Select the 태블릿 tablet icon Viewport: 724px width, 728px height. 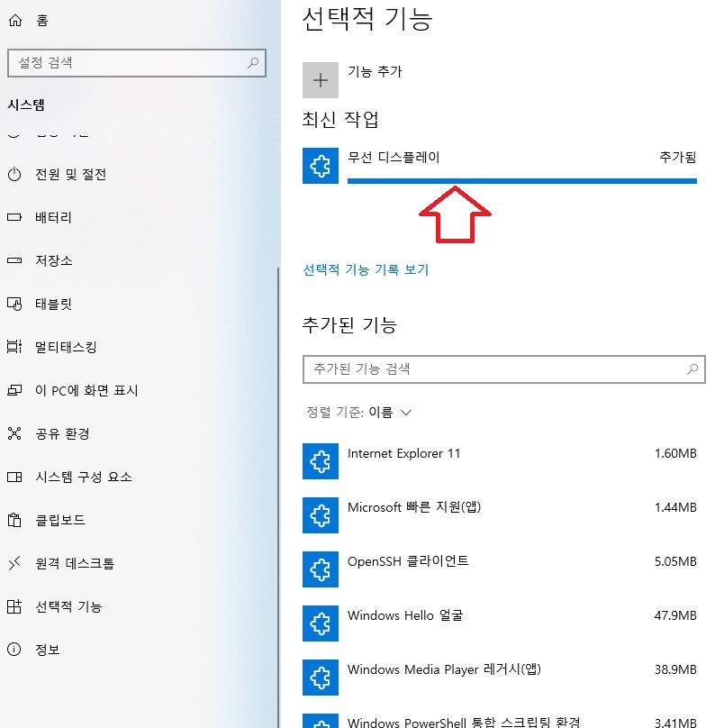point(16,304)
